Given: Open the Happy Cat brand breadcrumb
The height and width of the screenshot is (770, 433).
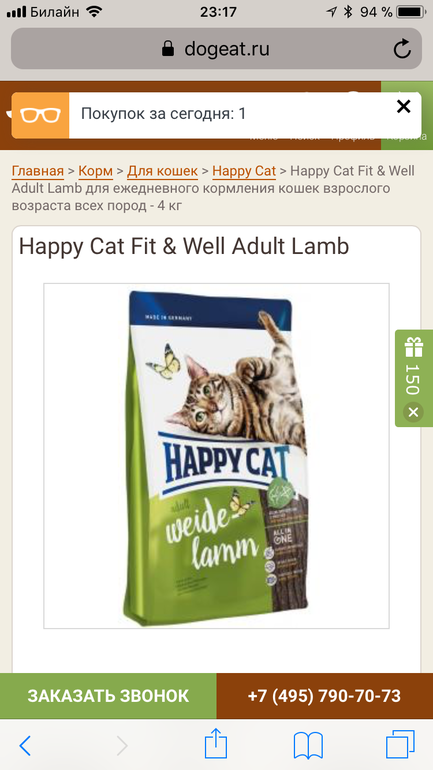Looking at the screenshot, I should click(244, 171).
